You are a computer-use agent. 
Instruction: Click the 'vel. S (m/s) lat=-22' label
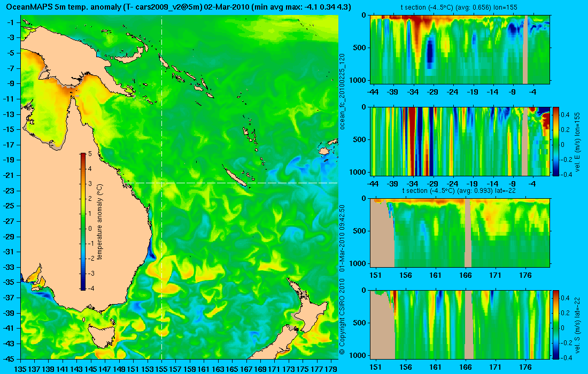tap(577, 325)
